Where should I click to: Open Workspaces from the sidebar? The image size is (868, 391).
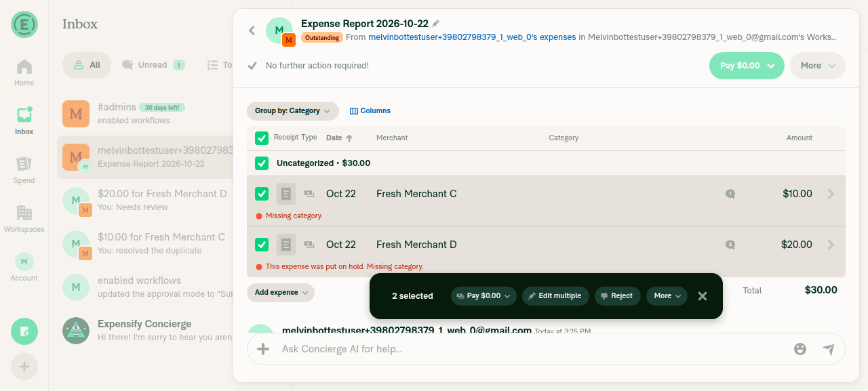tap(24, 219)
